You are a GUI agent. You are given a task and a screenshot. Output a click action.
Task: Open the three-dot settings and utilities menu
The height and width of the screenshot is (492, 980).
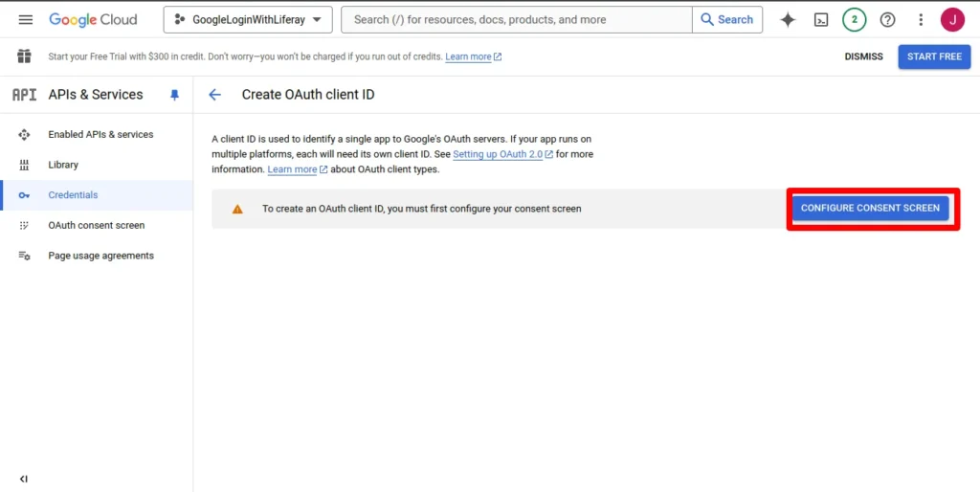point(921,19)
